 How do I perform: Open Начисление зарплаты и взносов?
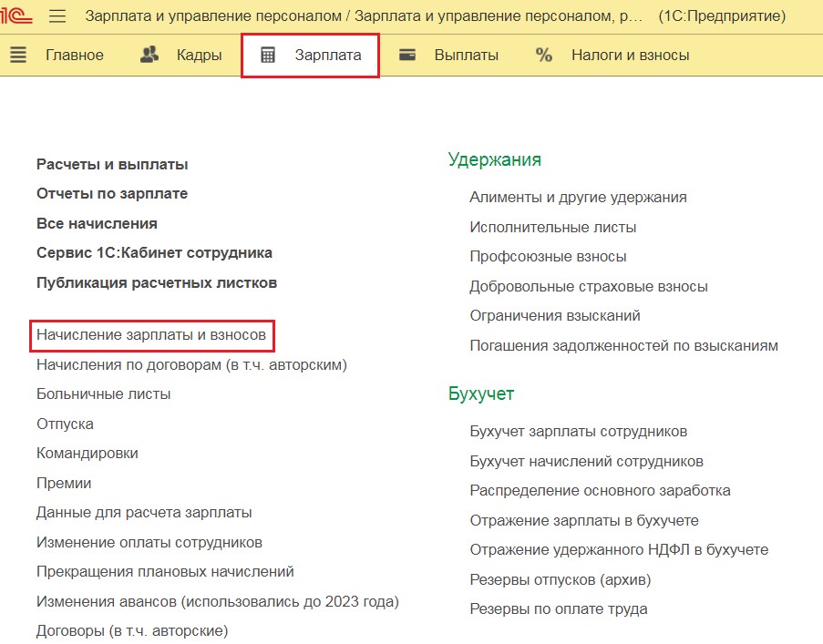click(151, 335)
